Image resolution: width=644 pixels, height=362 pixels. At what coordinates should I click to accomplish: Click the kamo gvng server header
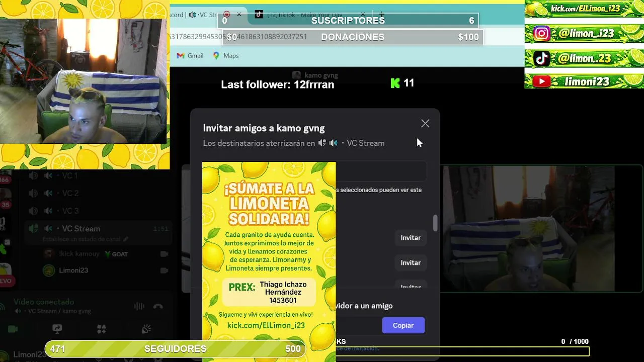315,75
